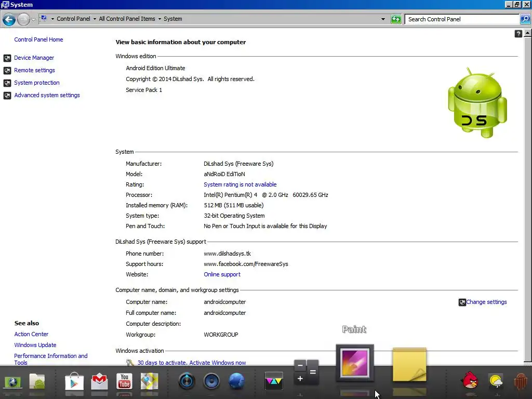Image resolution: width=532 pixels, height=399 pixels.
Task: Click Activate Windows now link
Action: click(x=218, y=362)
